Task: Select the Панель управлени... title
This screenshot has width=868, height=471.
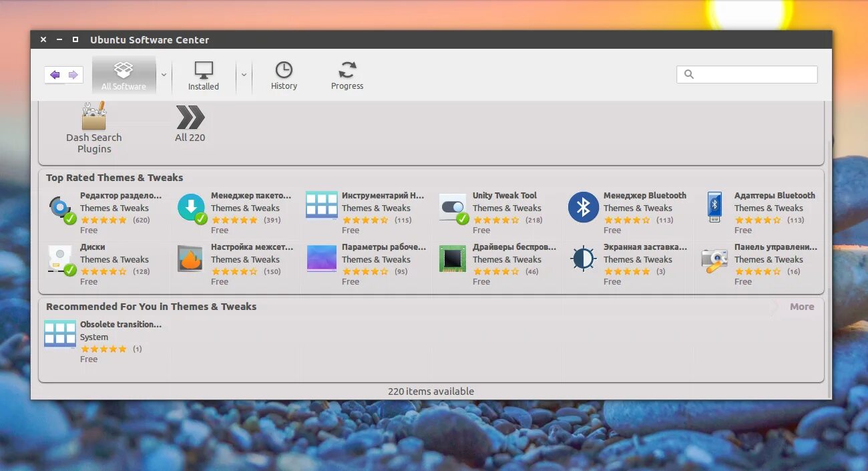Action: [776, 247]
